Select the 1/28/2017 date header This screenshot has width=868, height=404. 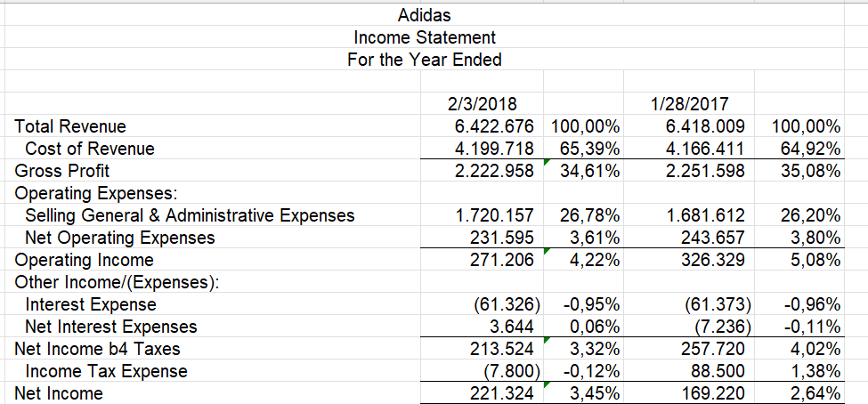pos(688,104)
